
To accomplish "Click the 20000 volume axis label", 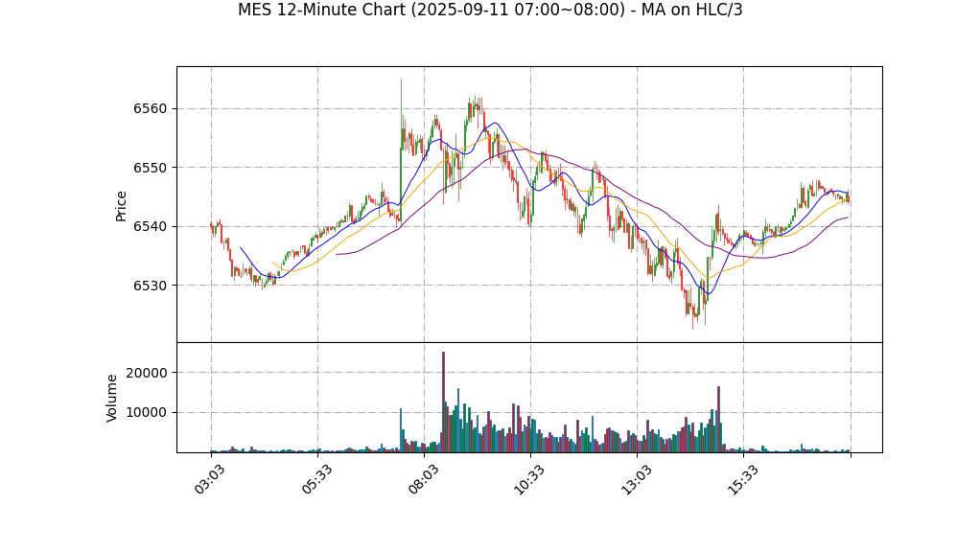I will point(147,373).
